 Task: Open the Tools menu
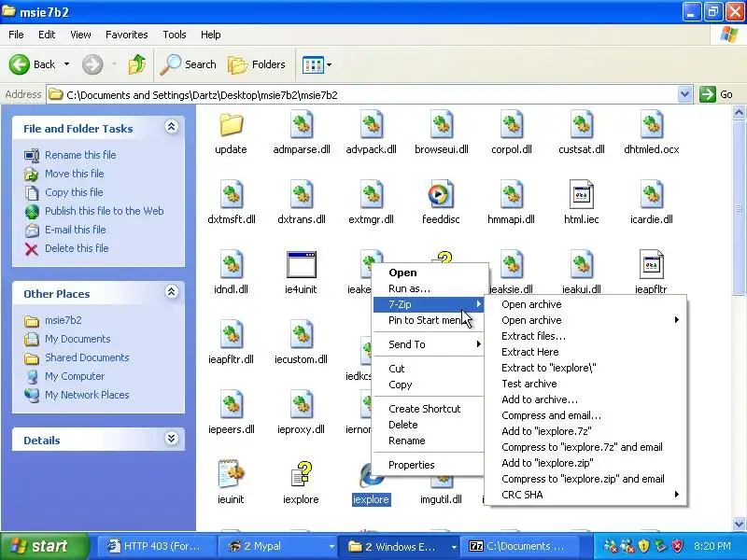175,35
